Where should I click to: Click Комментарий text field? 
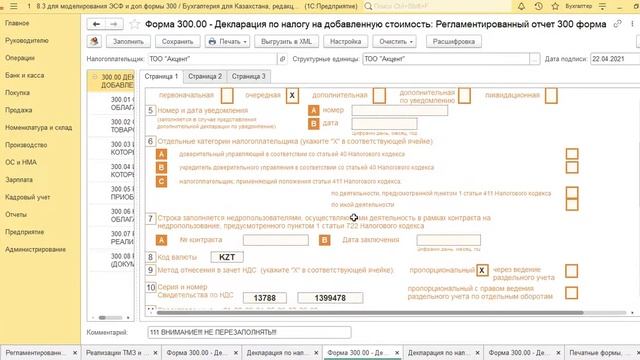tap(249, 332)
